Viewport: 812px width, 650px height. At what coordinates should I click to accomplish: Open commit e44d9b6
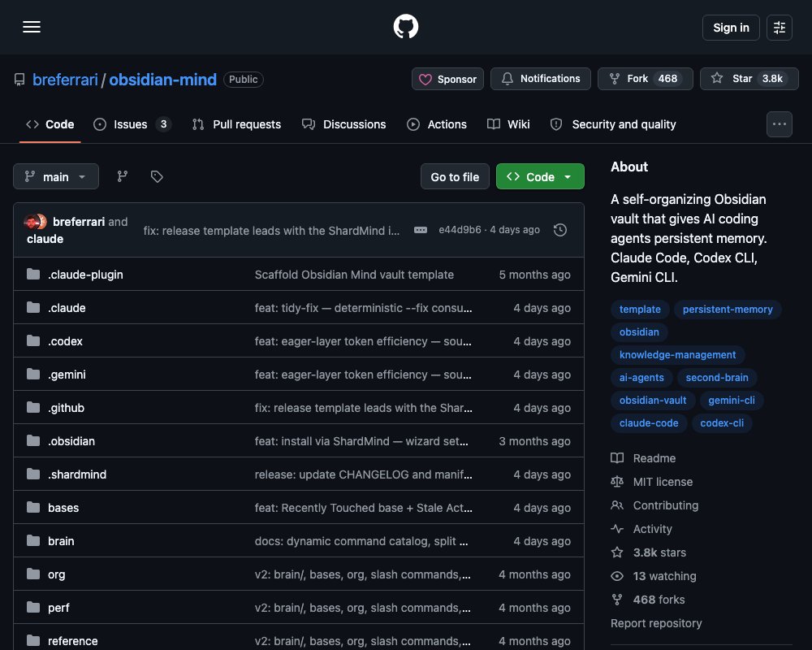click(x=460, y=230)
